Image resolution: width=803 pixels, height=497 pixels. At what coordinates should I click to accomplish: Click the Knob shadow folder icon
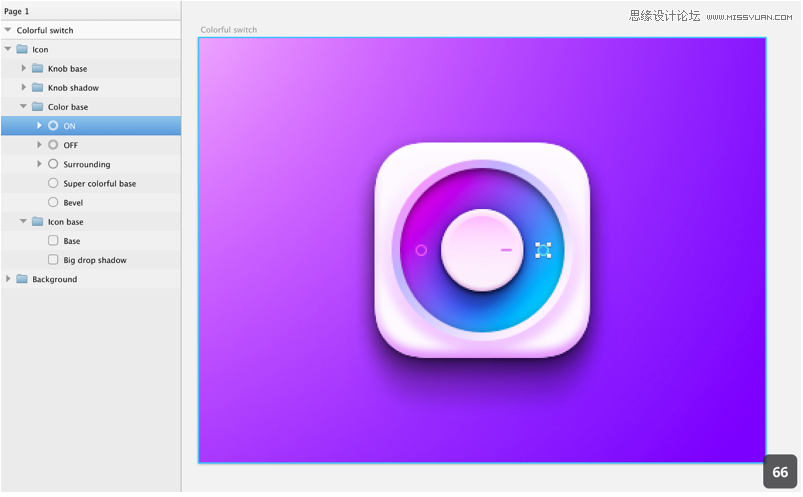point(37,87)
